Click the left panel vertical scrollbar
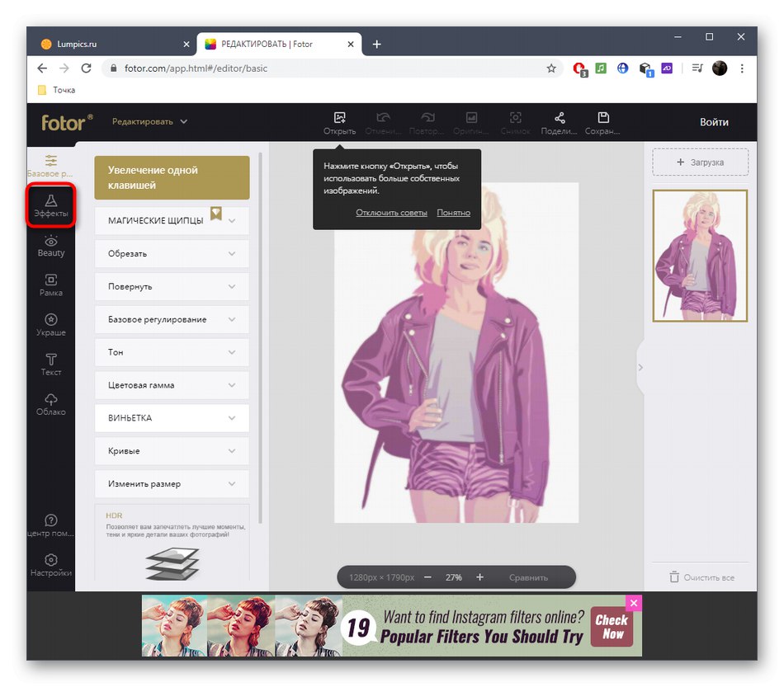This screenshot has height=687, width=784. click(261, 338)
